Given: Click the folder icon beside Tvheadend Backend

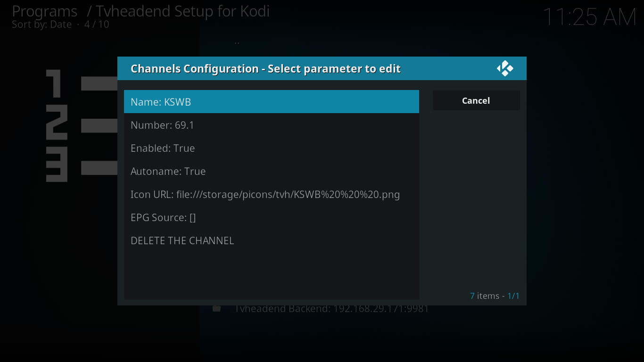Looking at the screenshot, I should click(216, 309).
